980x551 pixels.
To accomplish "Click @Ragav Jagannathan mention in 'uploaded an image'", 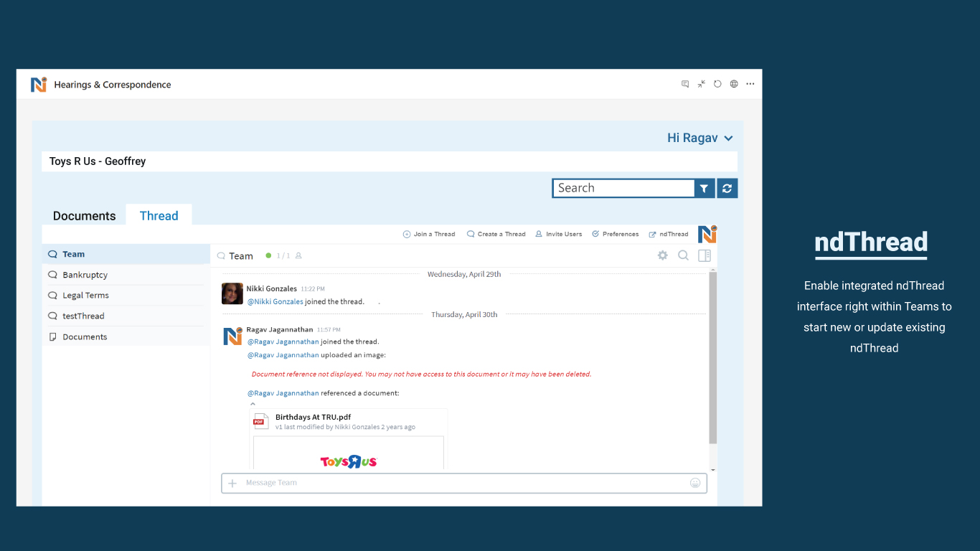I will [x=283, y=355].
